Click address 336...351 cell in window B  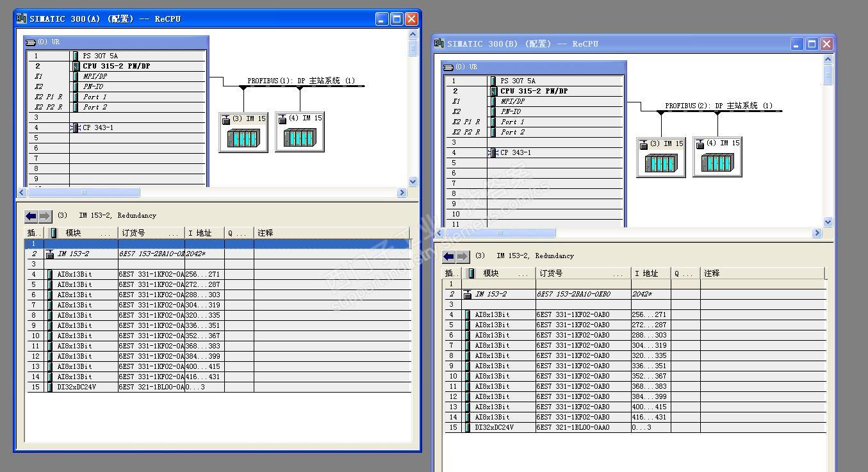(651, 366)
